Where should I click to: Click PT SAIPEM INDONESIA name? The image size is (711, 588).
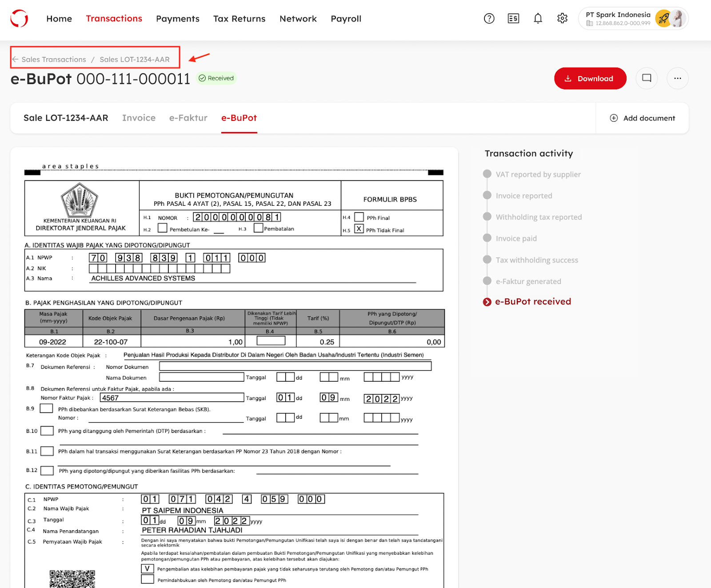click(183, 510)
